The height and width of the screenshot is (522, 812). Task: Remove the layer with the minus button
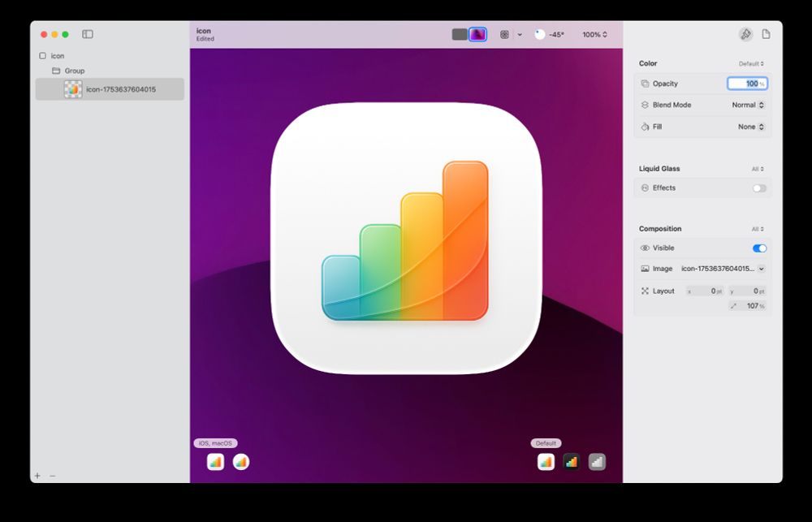point(52,476)
